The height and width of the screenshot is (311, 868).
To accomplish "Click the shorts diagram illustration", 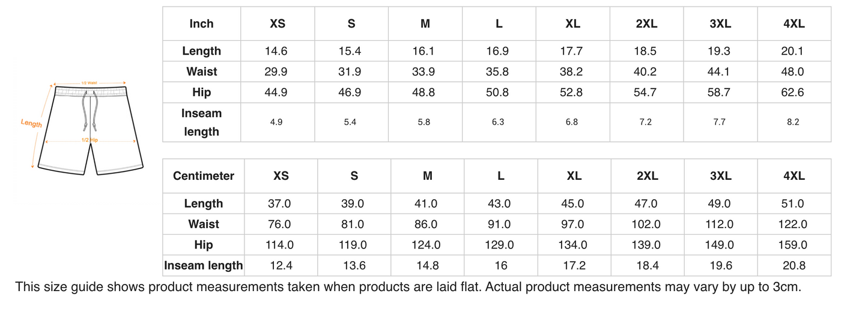I will pyautogui.click(x=91, y=129).
